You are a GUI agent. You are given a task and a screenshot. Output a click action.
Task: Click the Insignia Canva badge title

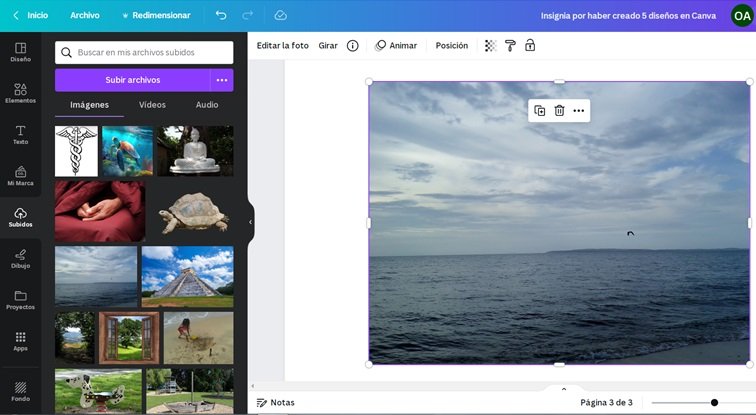pyautogui.click(x=628, y=16)
